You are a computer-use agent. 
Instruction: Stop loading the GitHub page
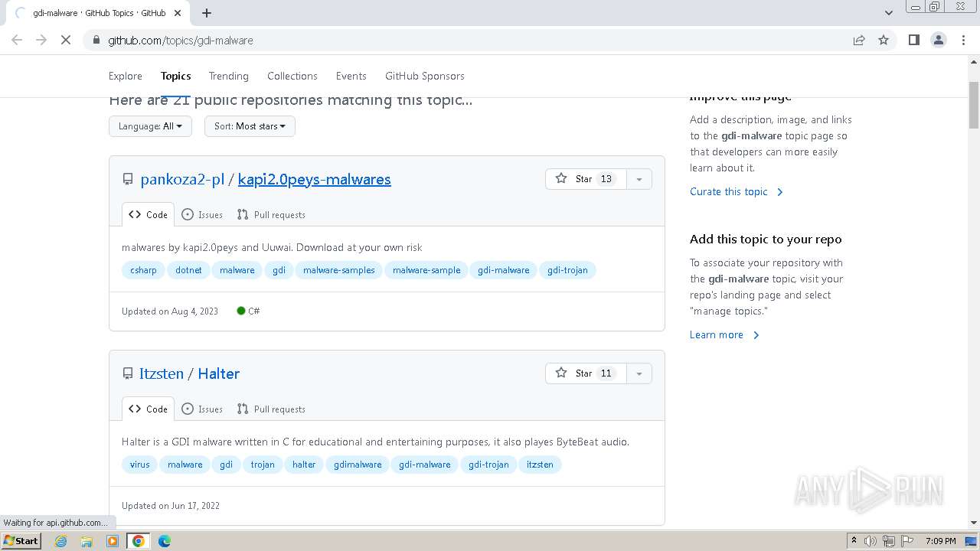pyautogui.click(x=66, y=40)
